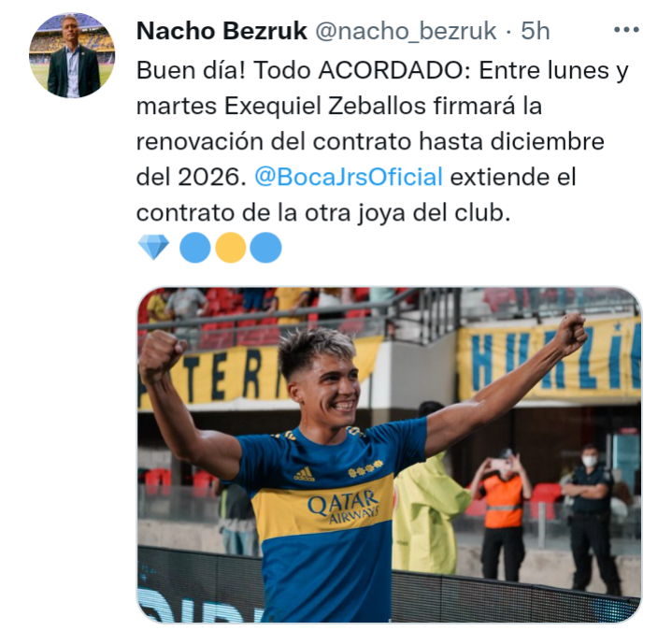Click the Qatar Airways logo on the jersey
The width and height of the screenshot is (672, 631).
tap(344, 507)
